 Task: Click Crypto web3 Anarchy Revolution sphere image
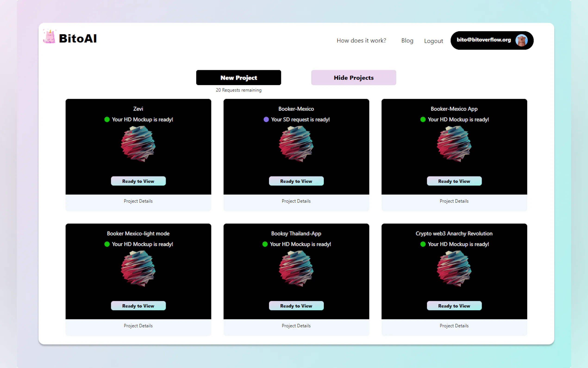pyautogui.click(x=454, y=268)
